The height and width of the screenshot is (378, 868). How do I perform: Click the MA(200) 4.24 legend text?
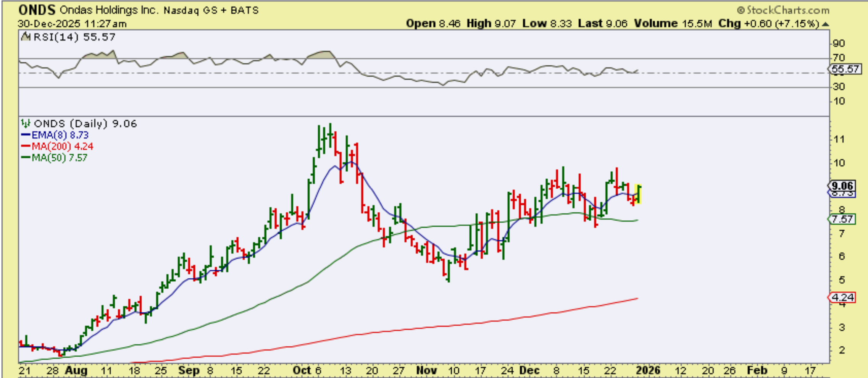pos(63,146)
